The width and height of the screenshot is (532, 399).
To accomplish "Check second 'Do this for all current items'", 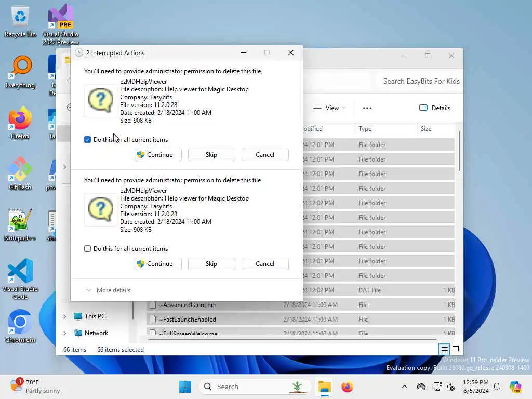I will [x=87, y=249].
